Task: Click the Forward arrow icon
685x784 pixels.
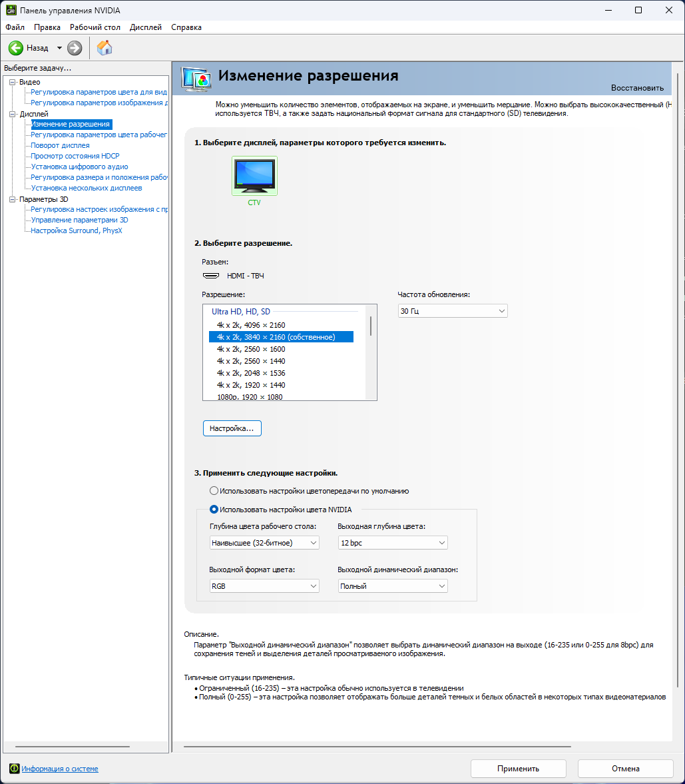Action: pos(75,48)
